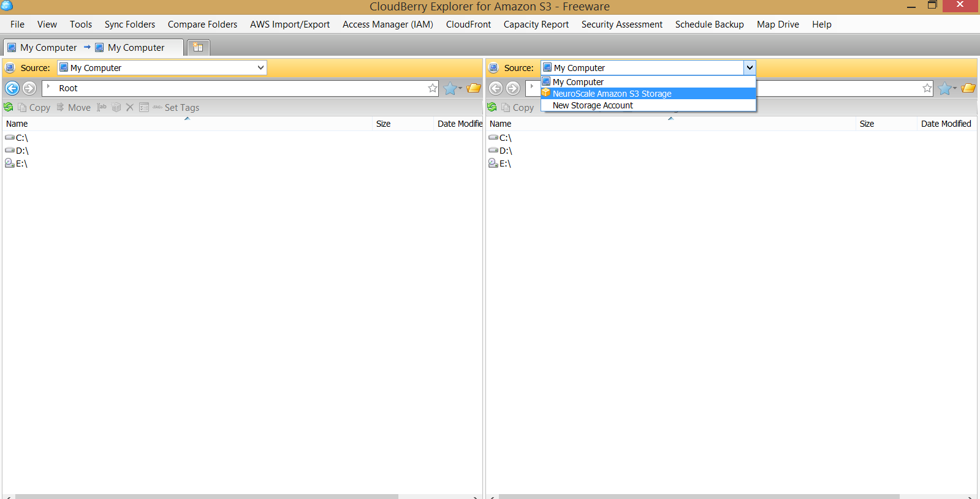The width and height of the screenshot is (980, 499).
Task: Click the left pane properties icon
Action: pos(144,107)
